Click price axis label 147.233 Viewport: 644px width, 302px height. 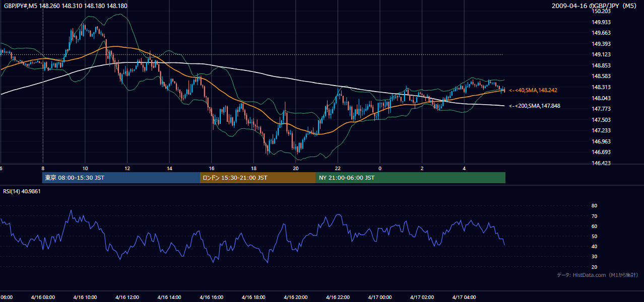coord(601,130)
